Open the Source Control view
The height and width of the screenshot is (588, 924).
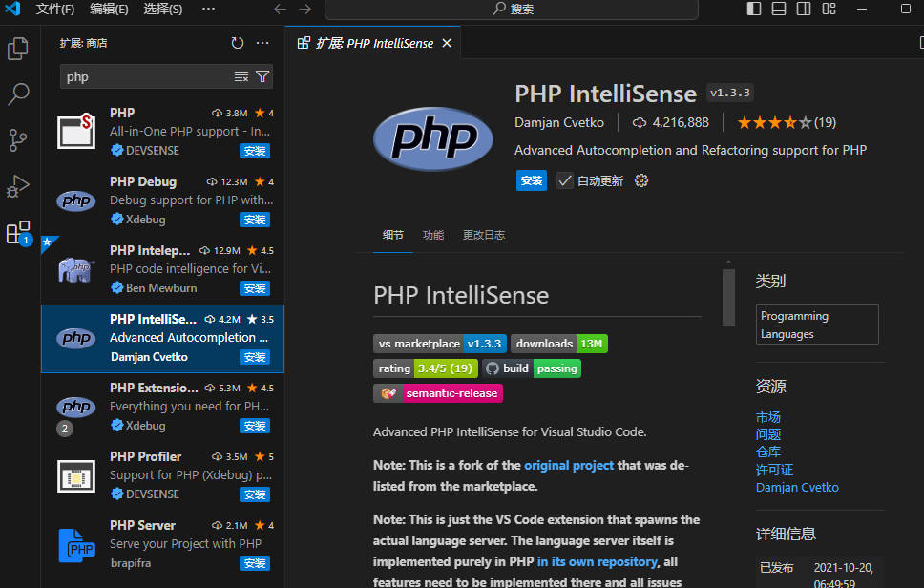(x=18, y=140)
